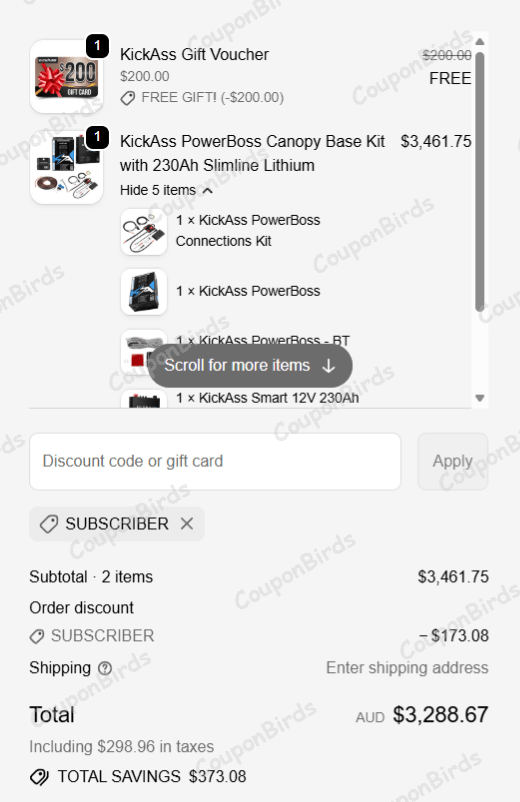Click the Scroll for more items pill
The height and width of the screenshot is (802, 520).
[x=250, y=365]
